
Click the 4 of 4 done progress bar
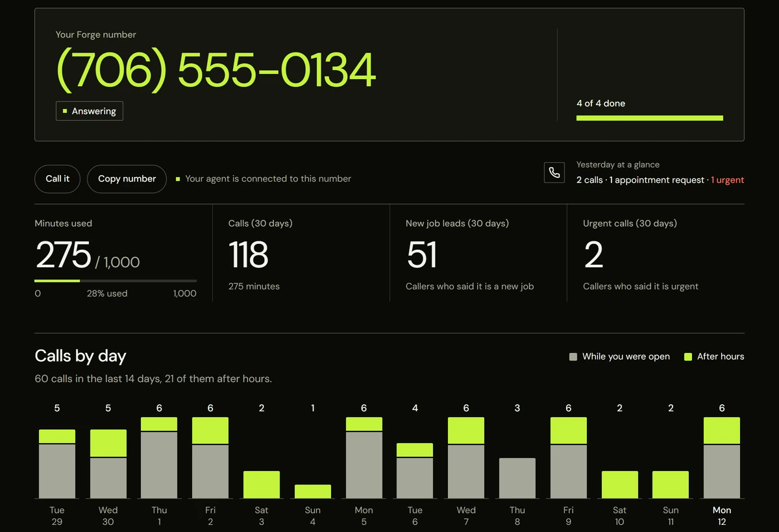(649, 118)
